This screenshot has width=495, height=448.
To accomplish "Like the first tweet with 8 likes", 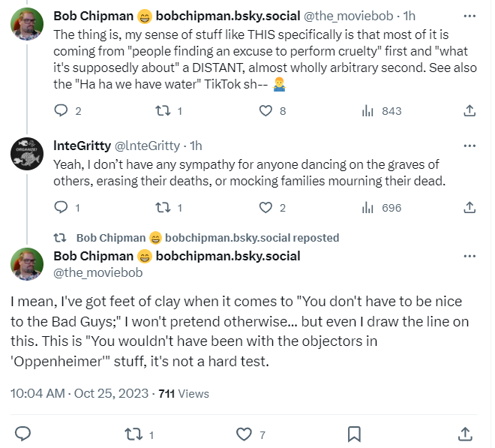I will [x=265, y=110].
